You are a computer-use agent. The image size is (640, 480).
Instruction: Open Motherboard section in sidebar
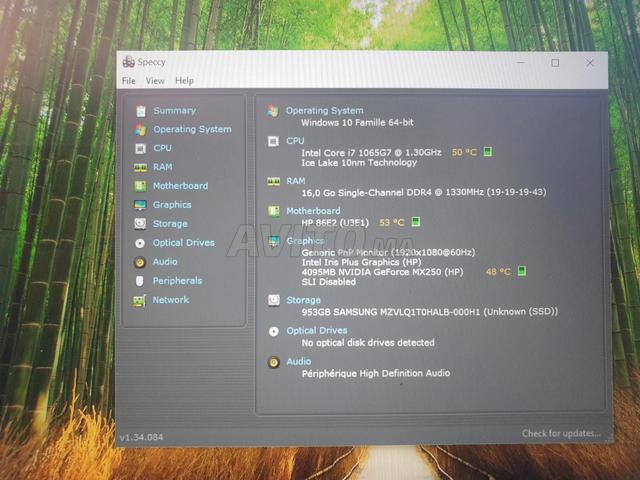(180, 186)
